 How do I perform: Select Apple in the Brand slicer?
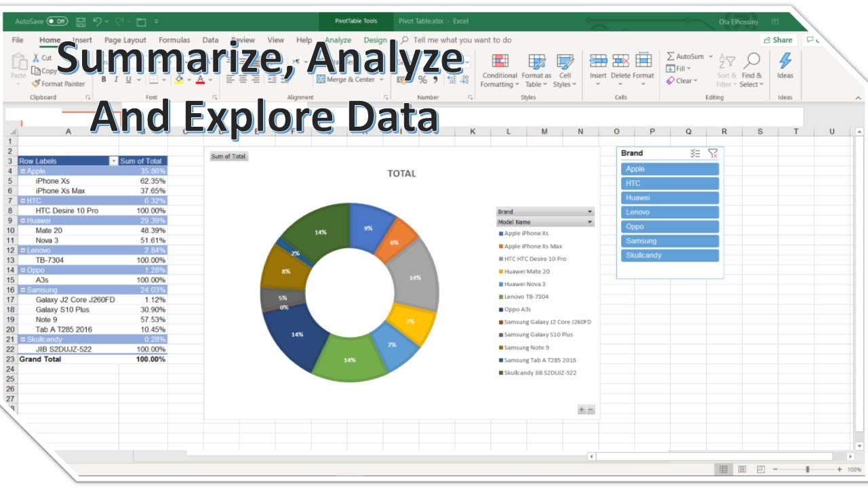point(670,169)
